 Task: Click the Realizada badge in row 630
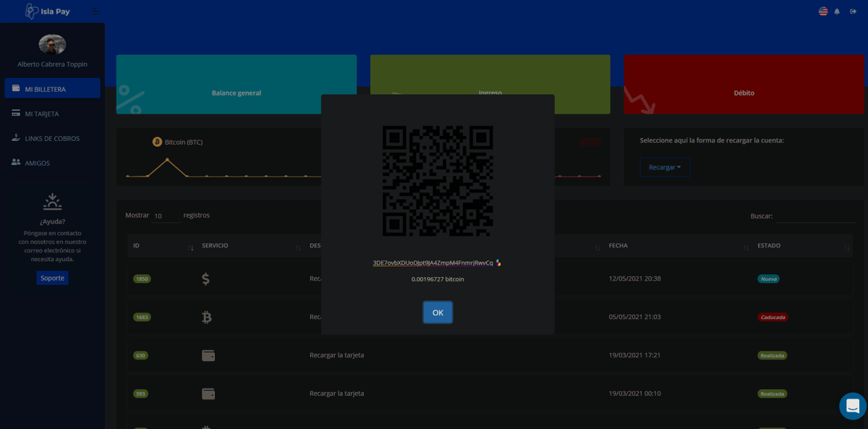pyautogui.click(x=772, y=355)
